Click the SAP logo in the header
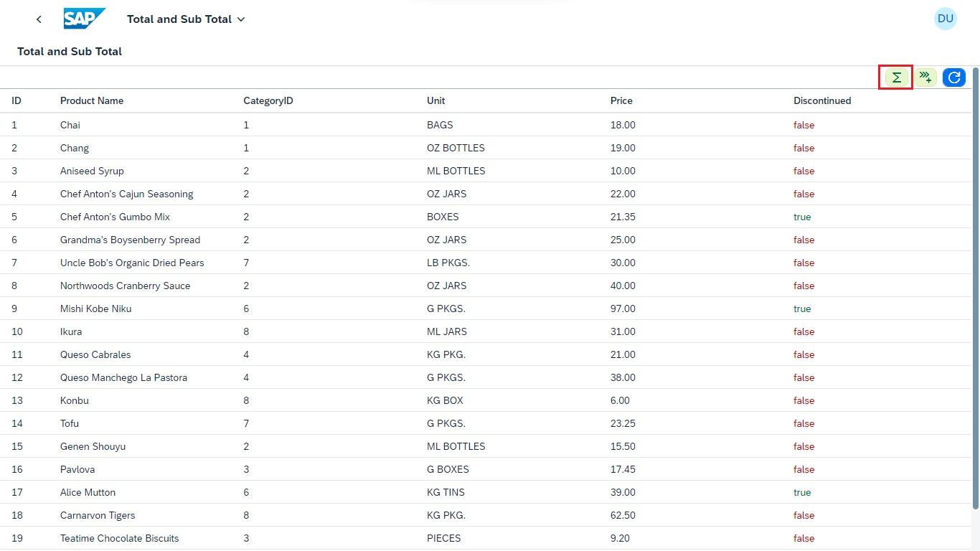 pos(84,19)
